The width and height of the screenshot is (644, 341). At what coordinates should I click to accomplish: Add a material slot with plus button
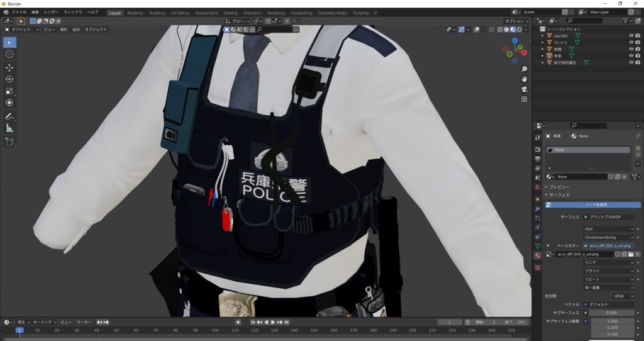coord(638,148)
